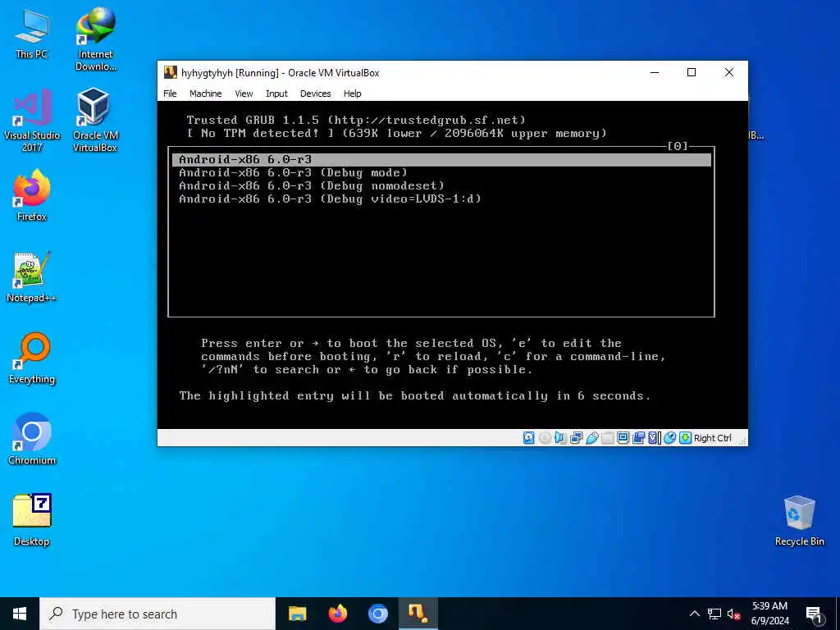The width and height of the screenshot is (840, 630).
Task: Click the VM window title 'hyhygtyhyh [Running]'
Action: click(230, 72)
